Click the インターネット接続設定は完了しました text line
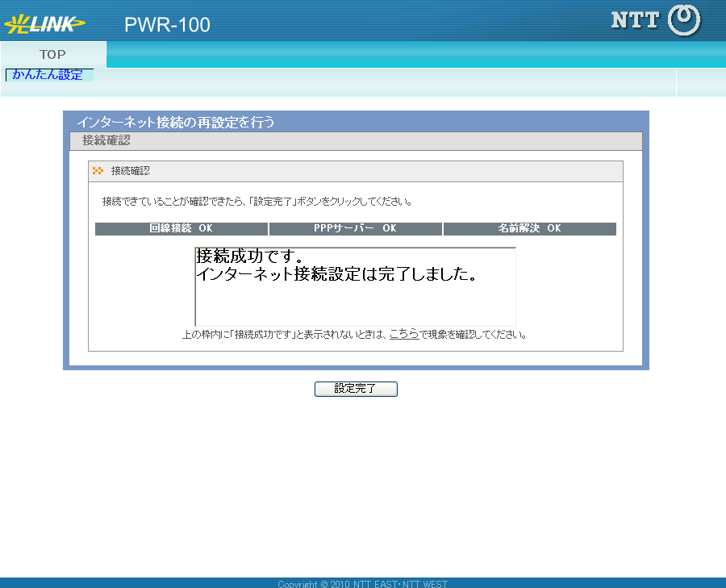 [x=336, y=274]
